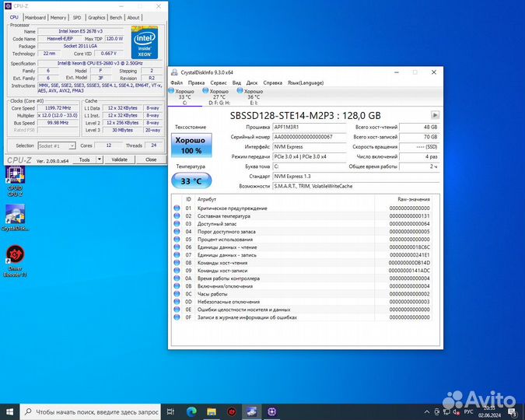Screen dimensions: 525x420
Task: Switch to Driver Booster in the taskbar
Action: [232, 411]
